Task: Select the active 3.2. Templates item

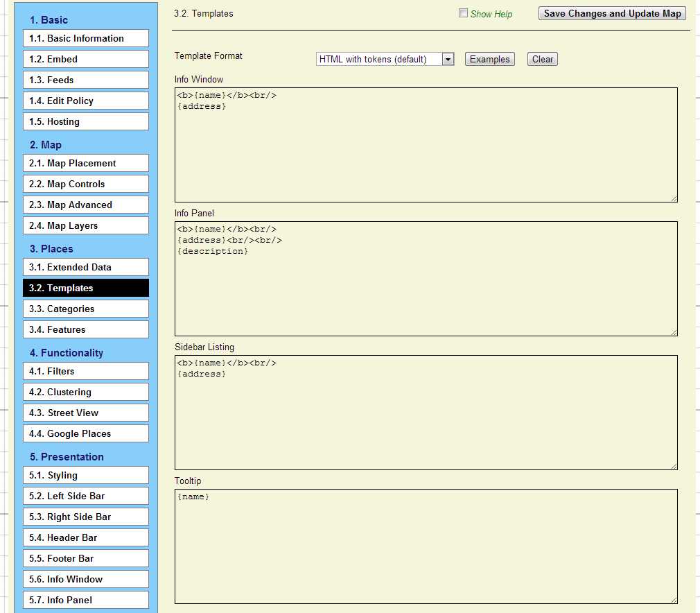Action: (86, 288)
